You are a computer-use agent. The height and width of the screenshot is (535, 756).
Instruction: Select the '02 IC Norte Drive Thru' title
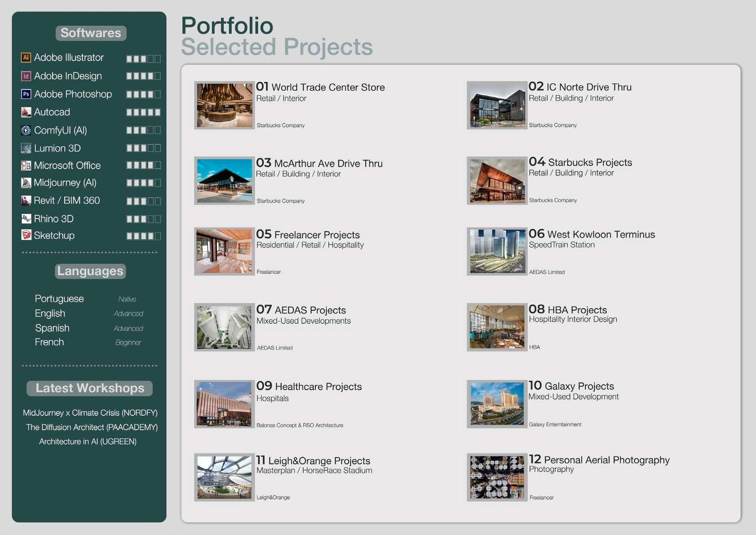pos(580,87)
